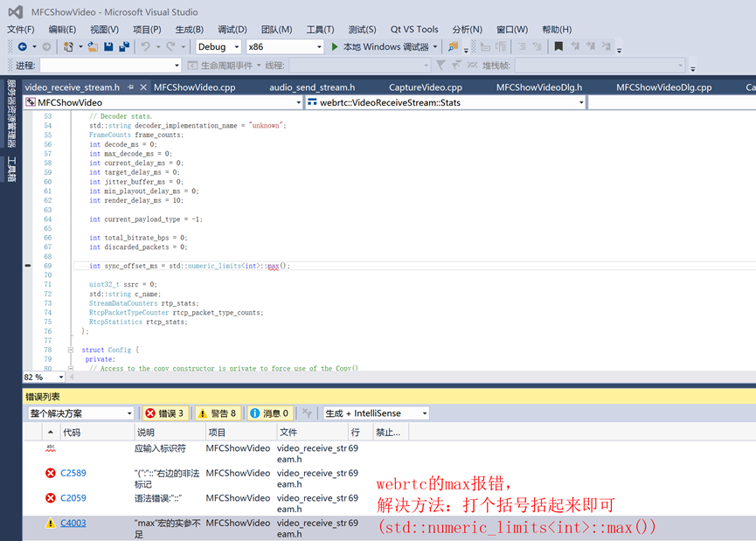This screenshot has height=541, width=756.
Task: Click the clear filter icon in error list
Action: pos(307,413)
